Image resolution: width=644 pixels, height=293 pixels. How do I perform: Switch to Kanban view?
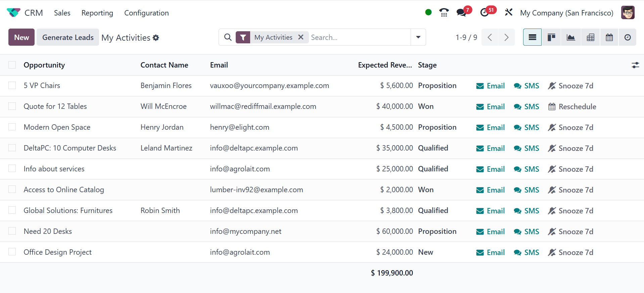tap(551, 37)
